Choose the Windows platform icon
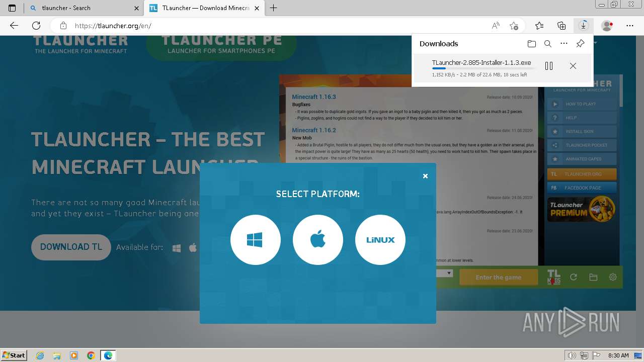 (x=256, y=240)
